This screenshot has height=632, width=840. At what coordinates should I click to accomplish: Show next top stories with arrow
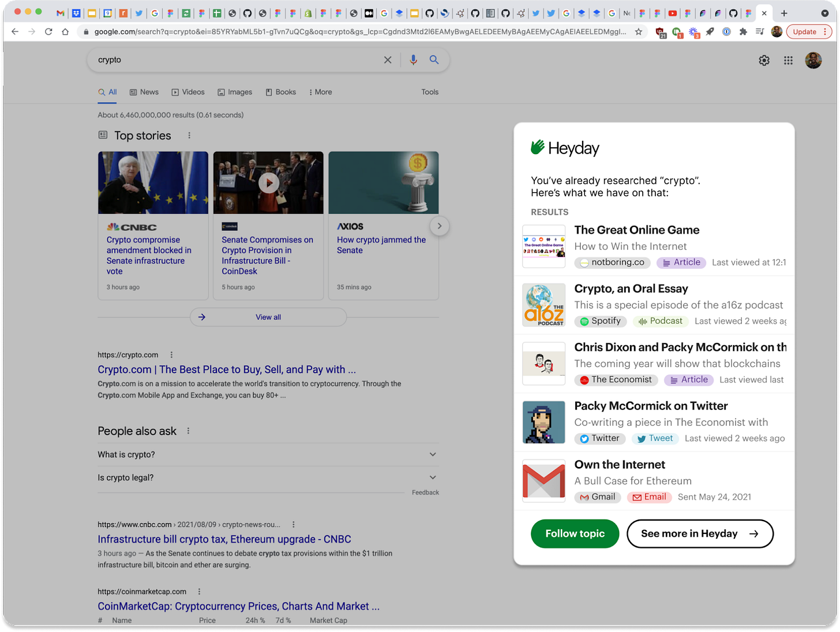point(440,226)
